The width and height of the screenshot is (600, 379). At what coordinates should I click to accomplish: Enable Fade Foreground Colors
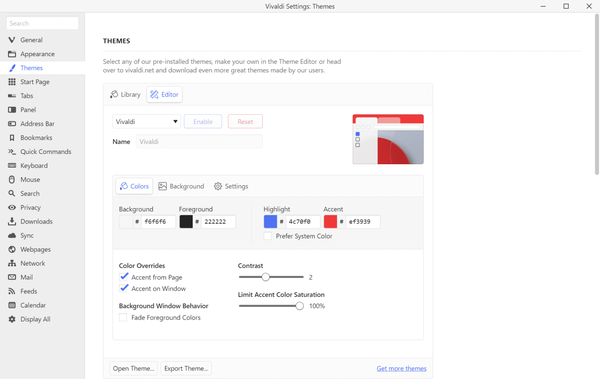[123, 317]
